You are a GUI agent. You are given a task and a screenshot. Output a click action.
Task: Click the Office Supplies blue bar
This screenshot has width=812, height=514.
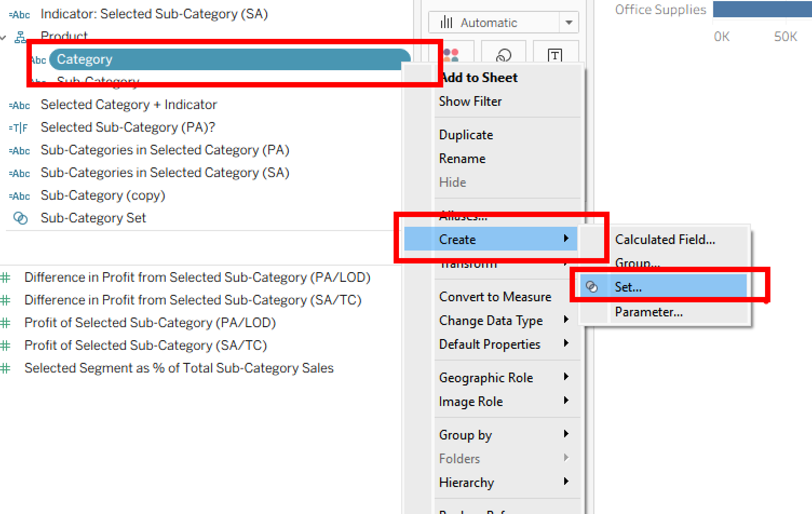point(762,10)
